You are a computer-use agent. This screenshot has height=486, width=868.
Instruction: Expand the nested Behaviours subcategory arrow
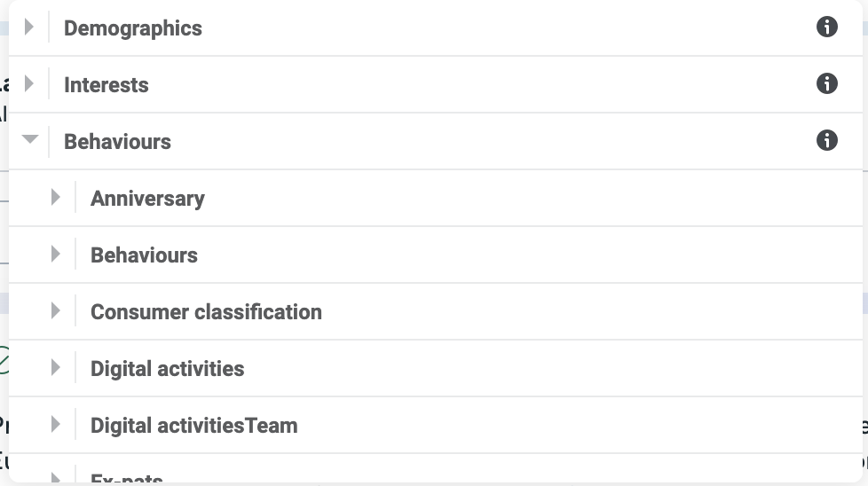pos(56,255)
